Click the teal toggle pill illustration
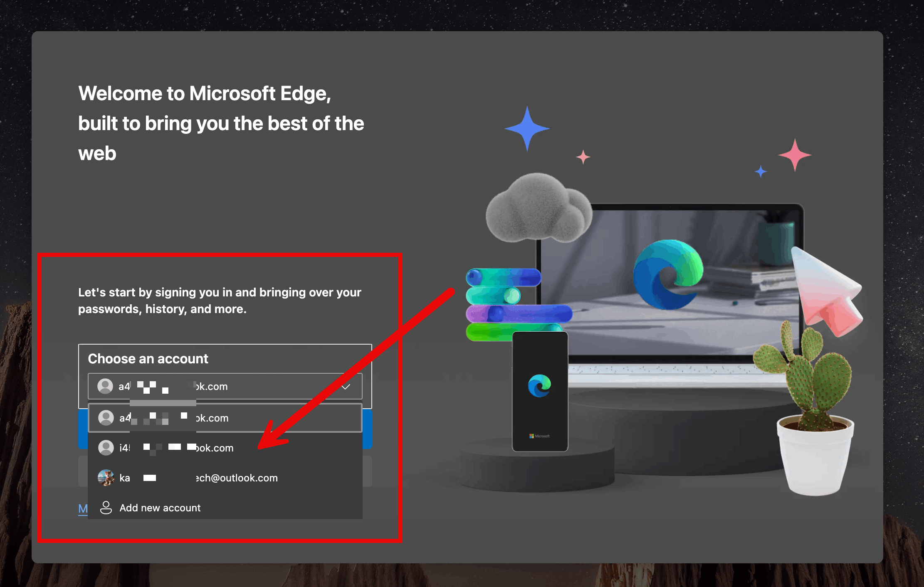This screenshot has height=587, width=924. tap(494, 296)
